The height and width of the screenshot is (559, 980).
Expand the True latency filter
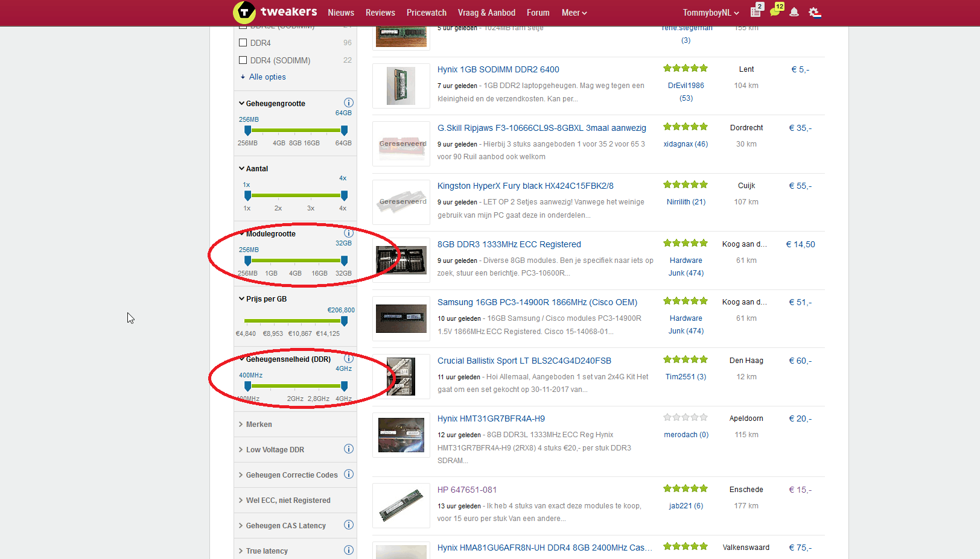coord(263,551)
